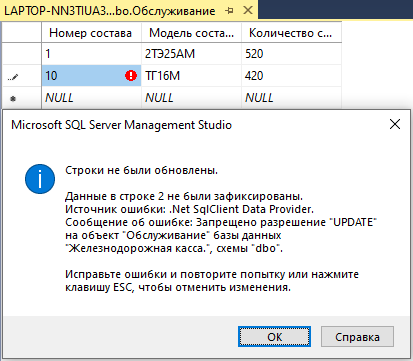
Task: Click the ТГ16М model cell
Action: (x=191, y=76)
